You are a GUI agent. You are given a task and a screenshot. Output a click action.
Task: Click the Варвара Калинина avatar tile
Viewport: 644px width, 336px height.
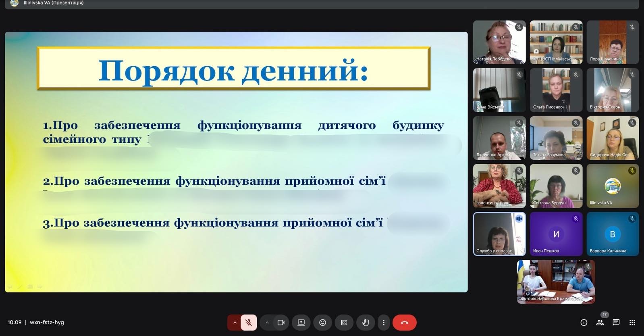(612, 234)
